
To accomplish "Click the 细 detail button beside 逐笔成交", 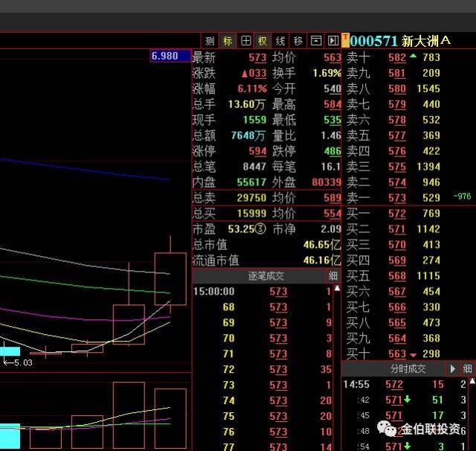I will (332, 276).
